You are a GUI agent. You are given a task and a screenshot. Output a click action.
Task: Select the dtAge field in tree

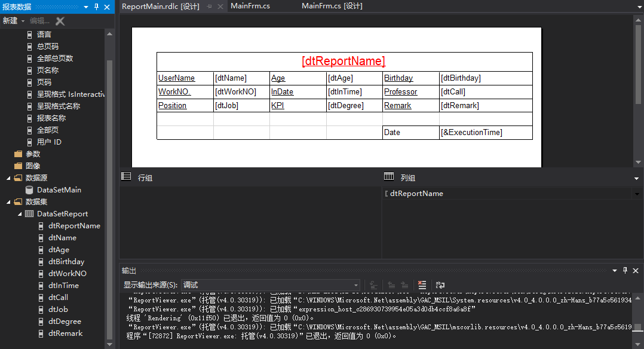(x=59, y=250)
